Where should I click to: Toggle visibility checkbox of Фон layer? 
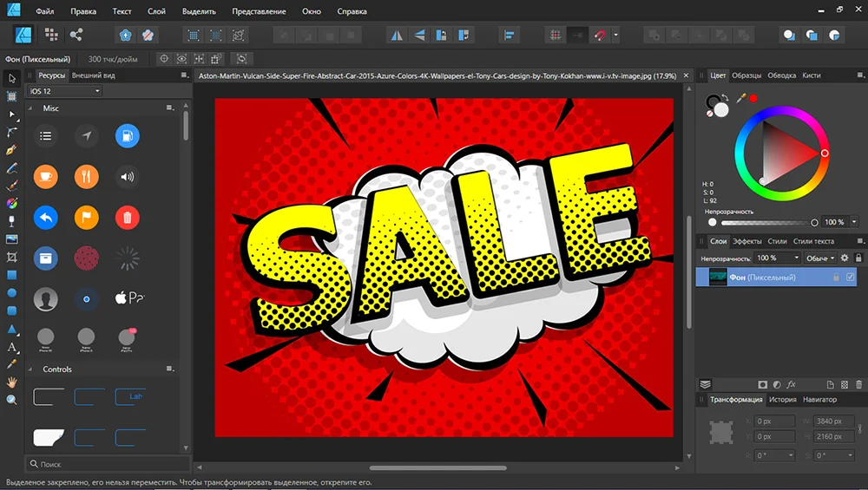(x=850, y=277)
